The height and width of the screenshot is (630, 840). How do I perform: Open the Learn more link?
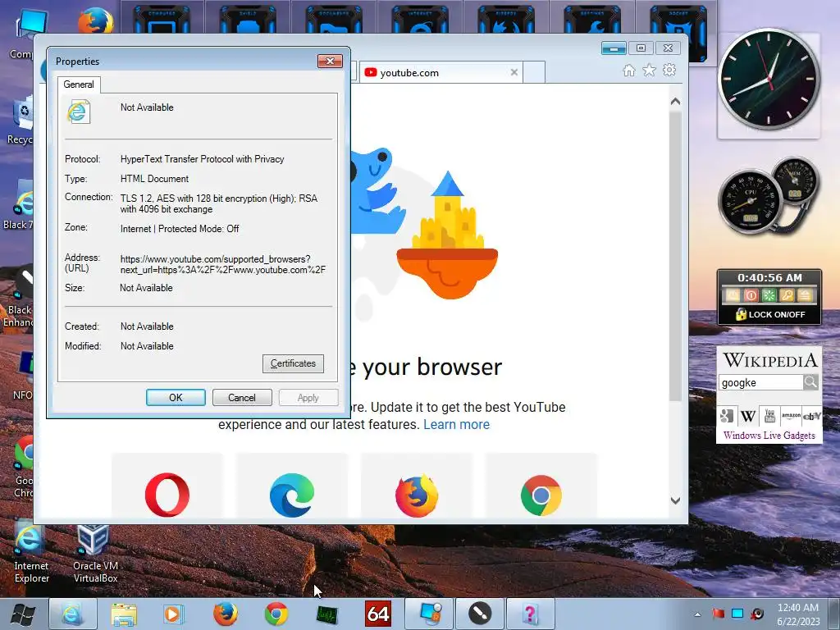[x=456, y=424]
